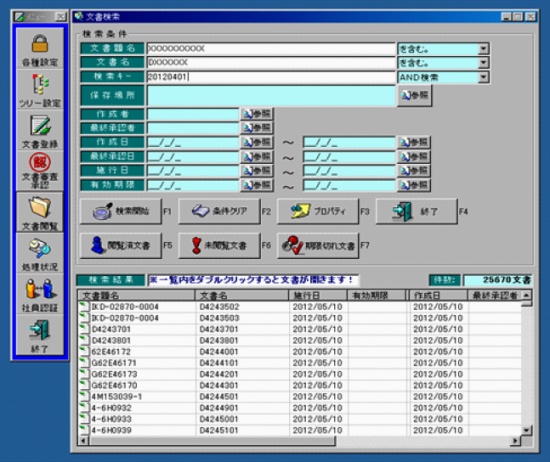The width and height of the screenshot is (550, 462).
Task: Open 社員認証 people icon in sidebar
Action: [40, 294]
